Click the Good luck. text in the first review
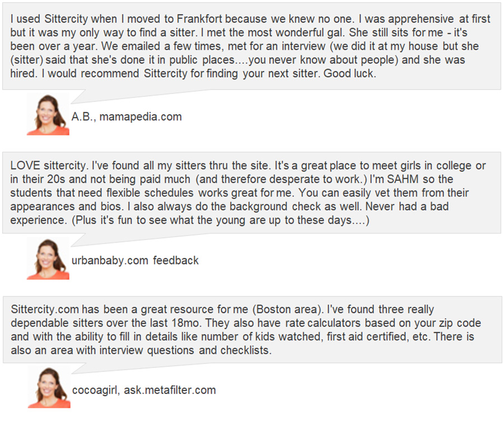This screenshot has height=428, width=504. click(349, 73)
